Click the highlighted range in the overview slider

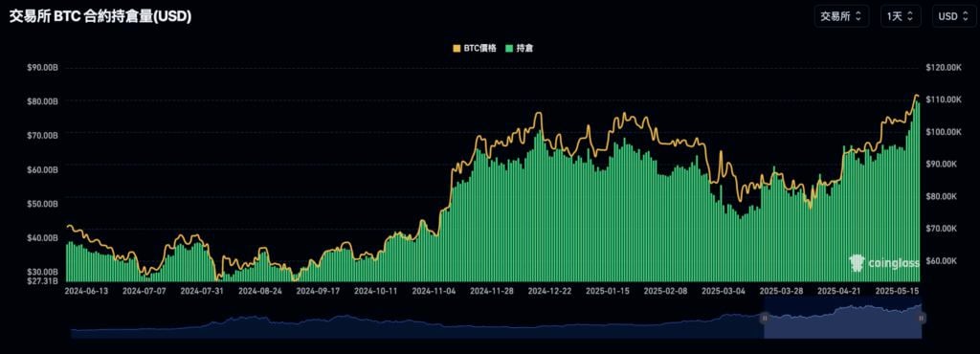[x=842, y=319]
